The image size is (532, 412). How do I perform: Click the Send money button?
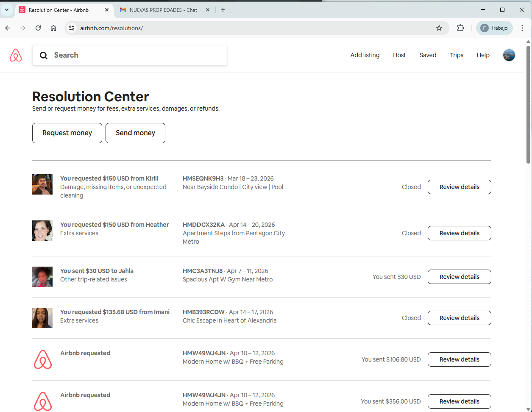(x=135, y=133)
